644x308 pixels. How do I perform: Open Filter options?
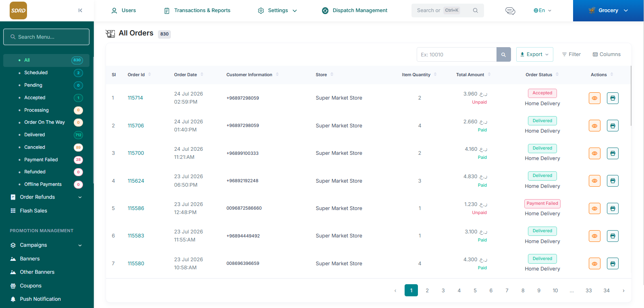pyautogui.click(x=571, y=54)
